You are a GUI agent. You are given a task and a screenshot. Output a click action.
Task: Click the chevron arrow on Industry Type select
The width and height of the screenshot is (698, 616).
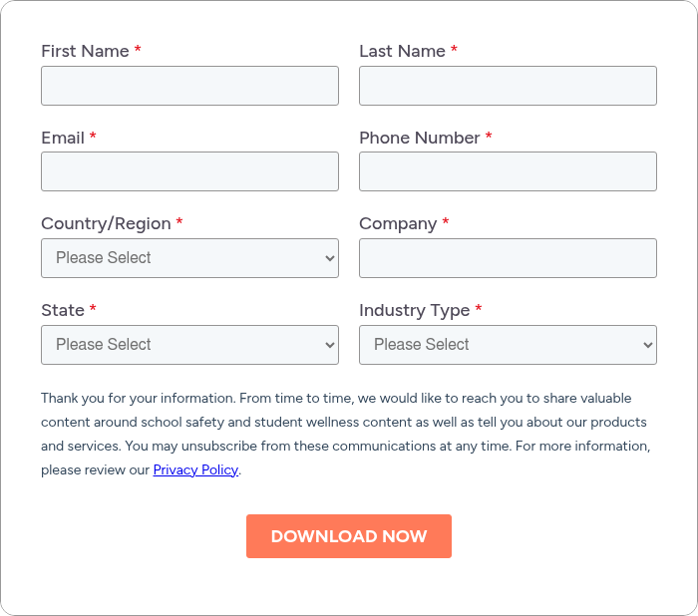click(x=647, y=345)
